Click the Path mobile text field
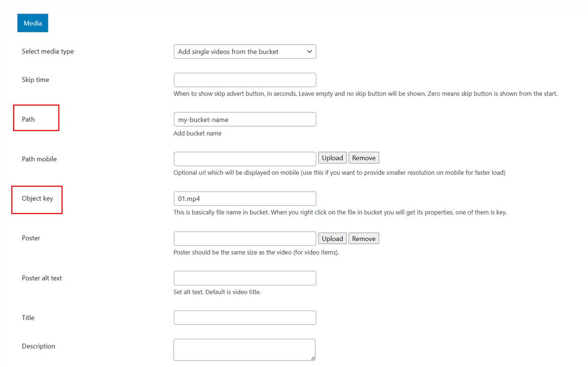 pyautogui.click(x=245, y=159)
